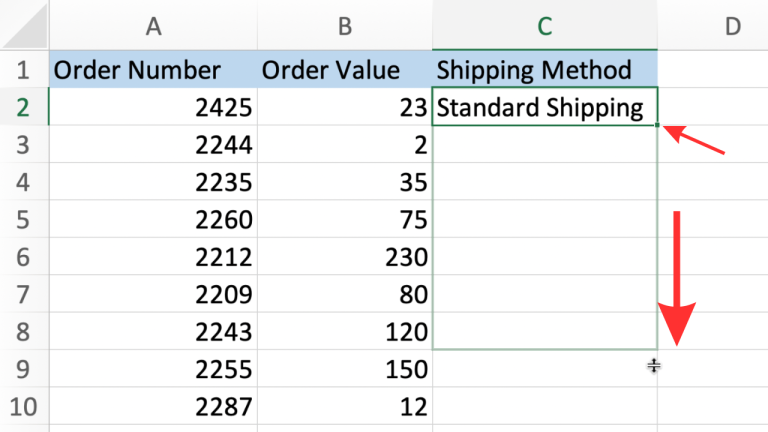The height and width of the screenshot is (432, 768).
Task: Select the cell with order number 2244
Action: (x=153, y=145)
